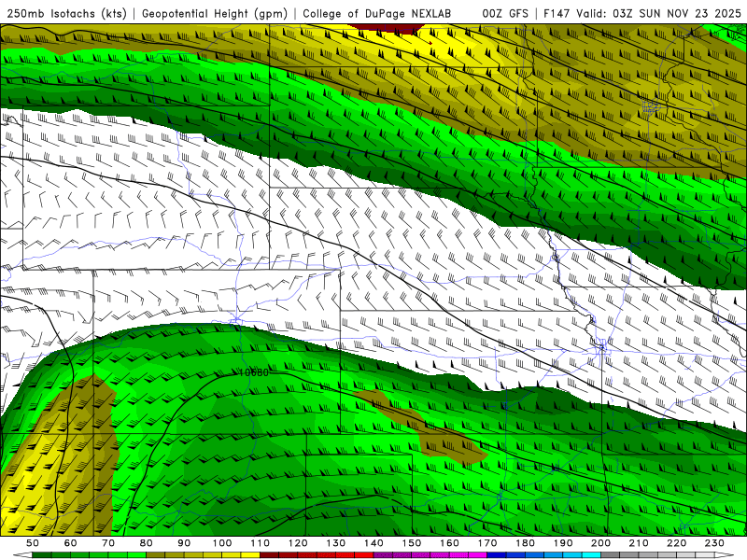Click the 'F147' forecast hour label
The height and width of the screenshot is (560, 747).
pos(557,13)
